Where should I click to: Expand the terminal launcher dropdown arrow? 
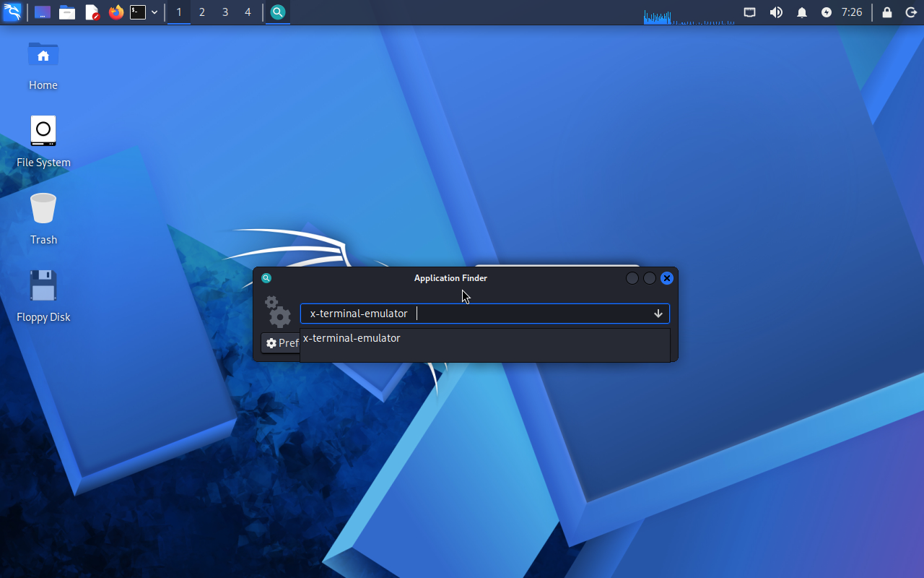[x=154, y=12]
